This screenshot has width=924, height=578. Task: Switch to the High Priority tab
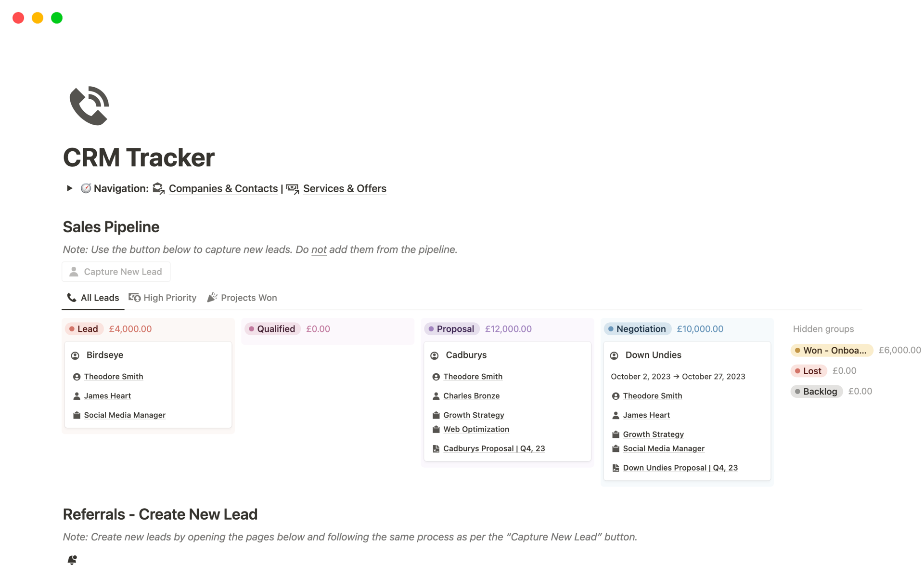coord(163,298)
